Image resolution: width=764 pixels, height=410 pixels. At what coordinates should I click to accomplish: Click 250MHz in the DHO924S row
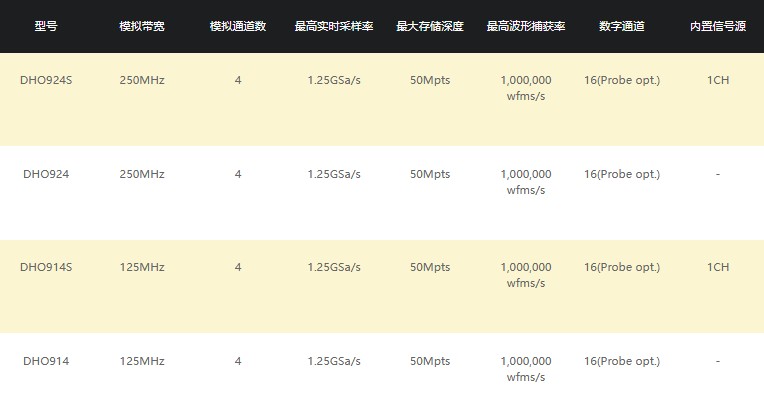click(x=142, y=80)
